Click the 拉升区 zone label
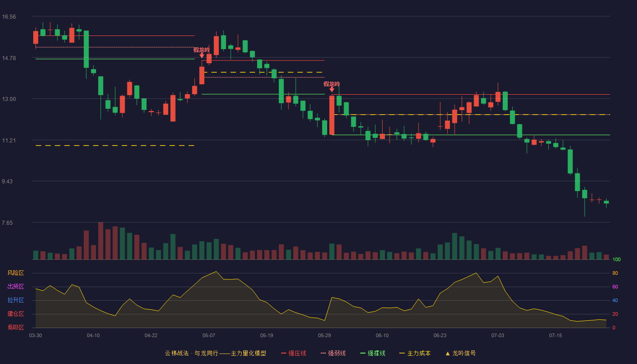This screenshot has width=637, height=364. [15, 300]
